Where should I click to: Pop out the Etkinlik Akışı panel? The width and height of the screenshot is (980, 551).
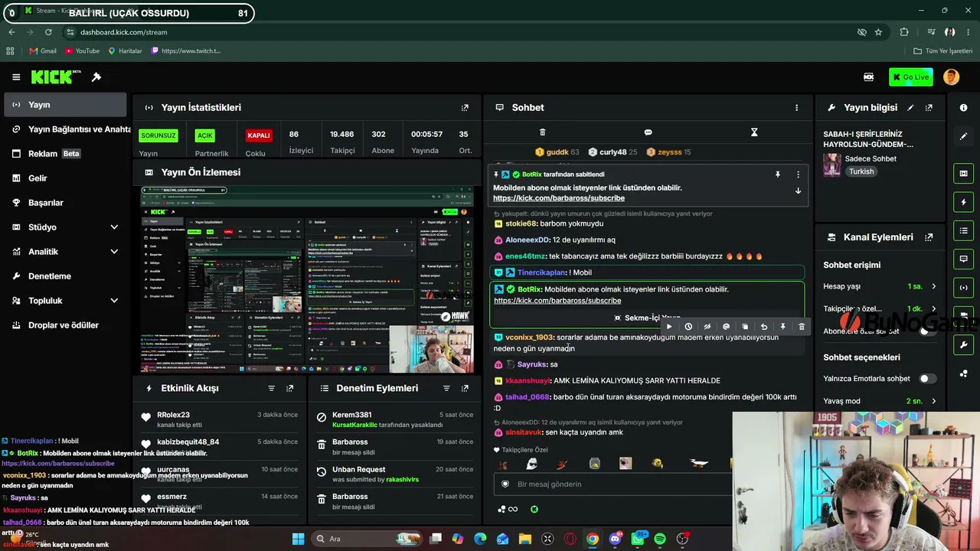289,389
